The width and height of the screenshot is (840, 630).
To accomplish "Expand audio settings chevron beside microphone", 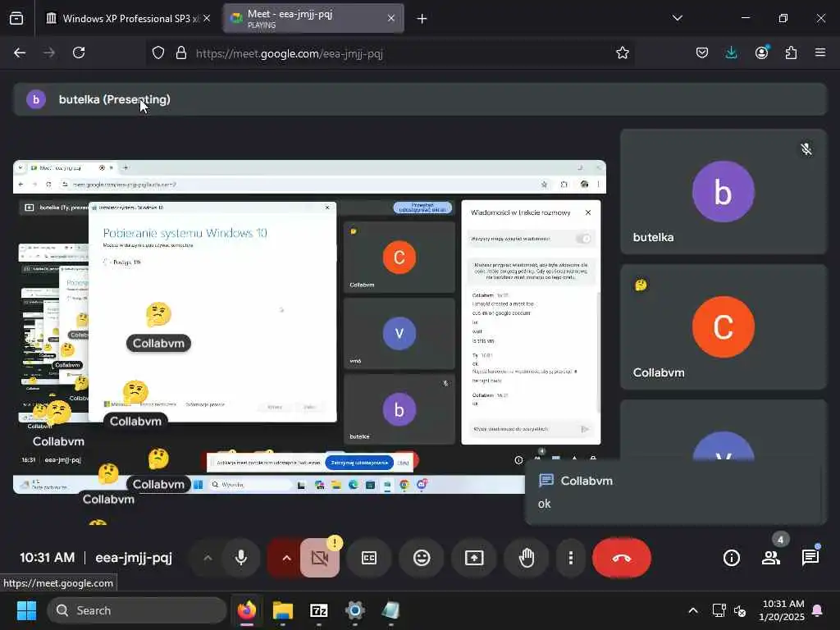I will (x=208, y=558).
